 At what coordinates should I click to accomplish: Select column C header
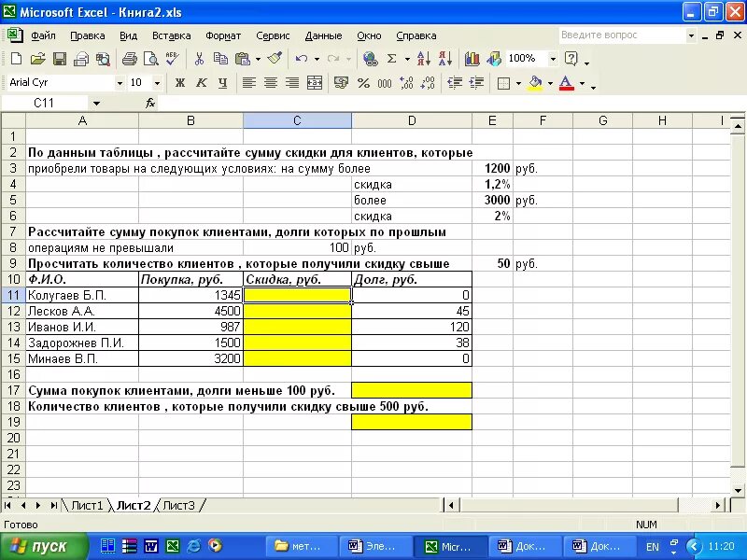point(297,120)
